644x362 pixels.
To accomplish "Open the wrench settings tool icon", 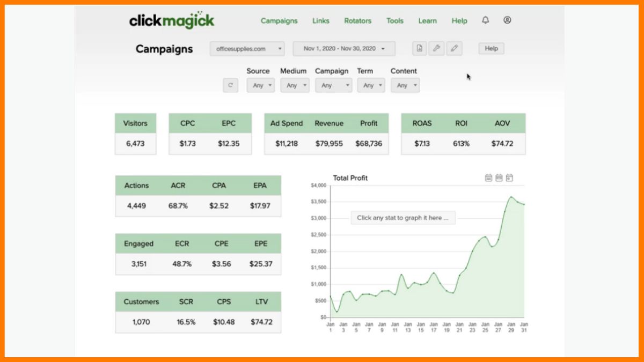I will (x=436, y=49).
